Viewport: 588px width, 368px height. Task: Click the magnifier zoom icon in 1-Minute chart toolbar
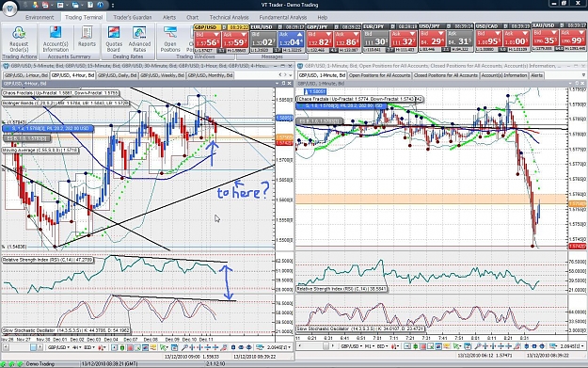[478, 346]
